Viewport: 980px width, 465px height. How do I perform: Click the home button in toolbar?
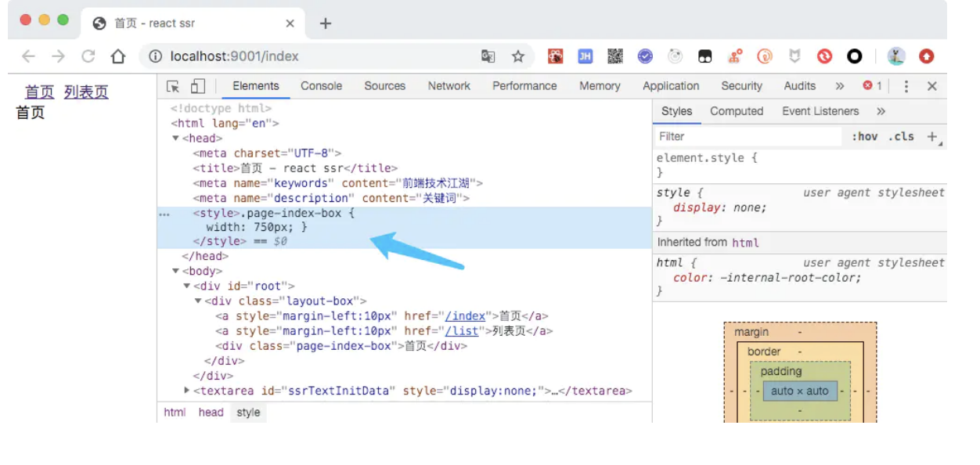point(118,56)
